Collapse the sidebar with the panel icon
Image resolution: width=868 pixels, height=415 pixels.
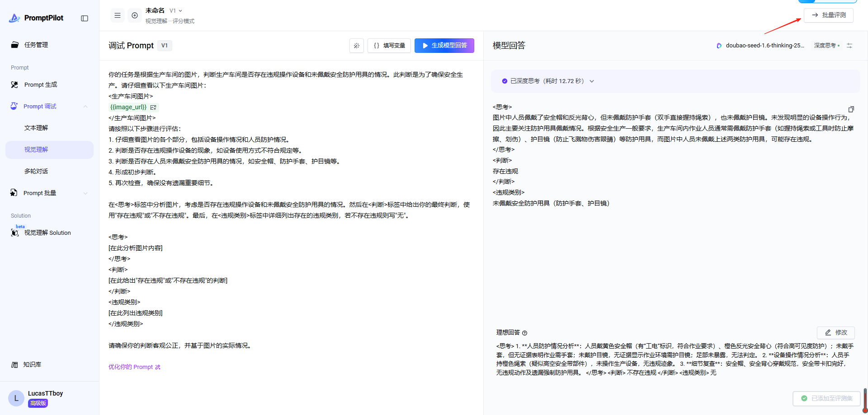pyautogui.click(x=85, y=18)
